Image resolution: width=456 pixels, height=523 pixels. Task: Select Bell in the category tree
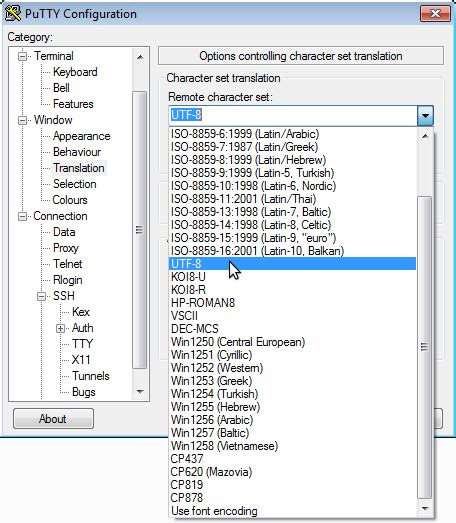(61, 88)
